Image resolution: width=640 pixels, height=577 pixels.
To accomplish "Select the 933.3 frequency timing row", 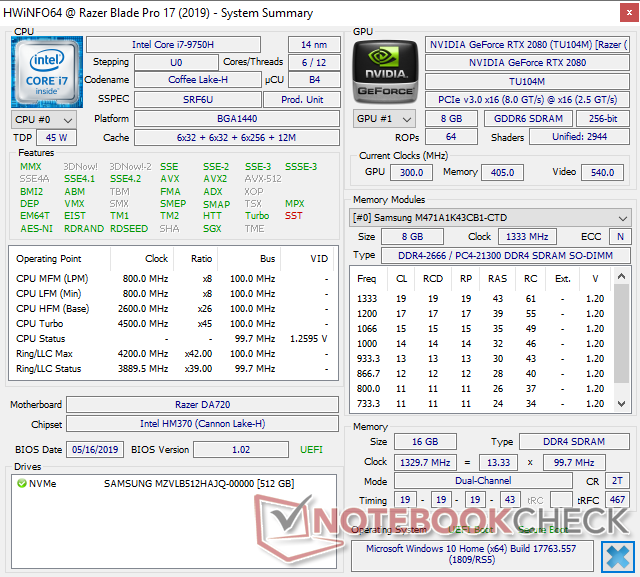I will coord(481,359).
